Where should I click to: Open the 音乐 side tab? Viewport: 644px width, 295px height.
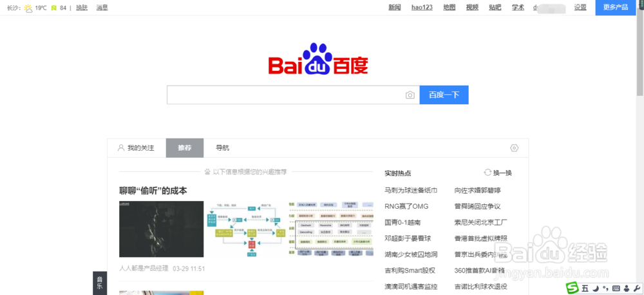(100, 283)
